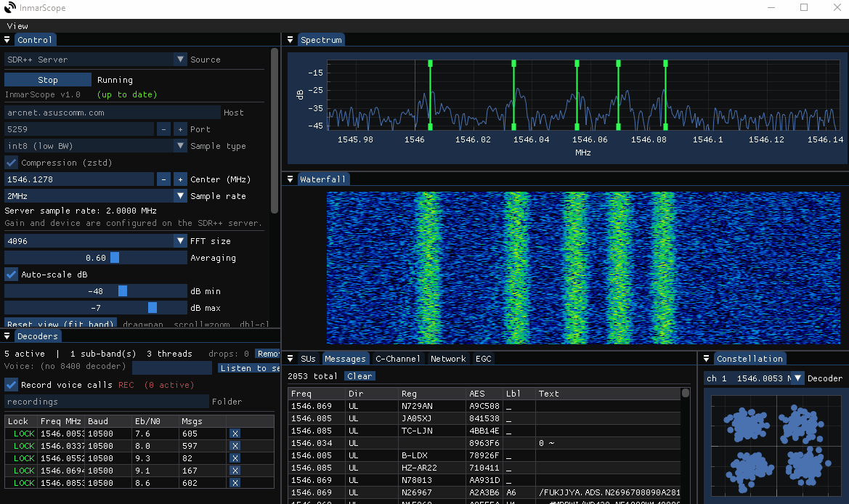The width and height of the screenshot is (849, 504).
Task: Adjust the dB min slider
Action: point(95,291)
